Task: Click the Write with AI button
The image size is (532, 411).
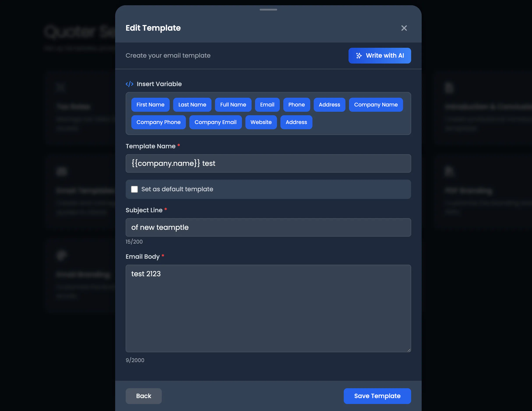Action: [379, 56]
